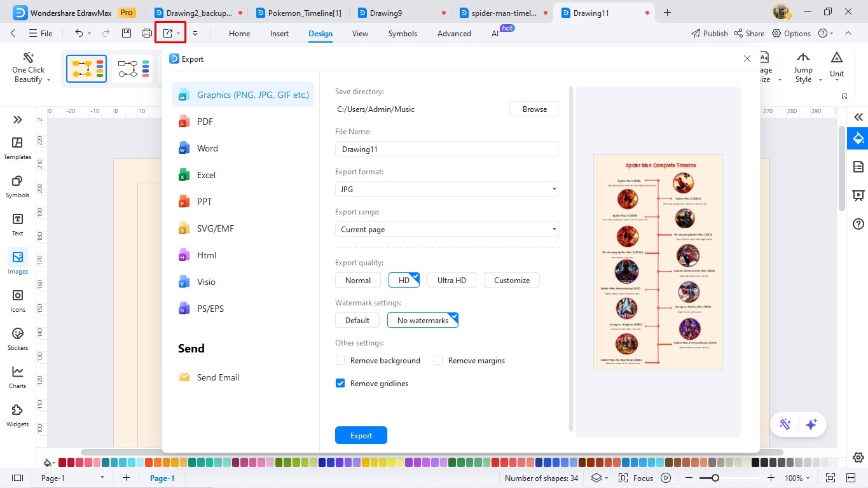Open the Page-1 selector dropdown in status bar

[x=72, y=478]
